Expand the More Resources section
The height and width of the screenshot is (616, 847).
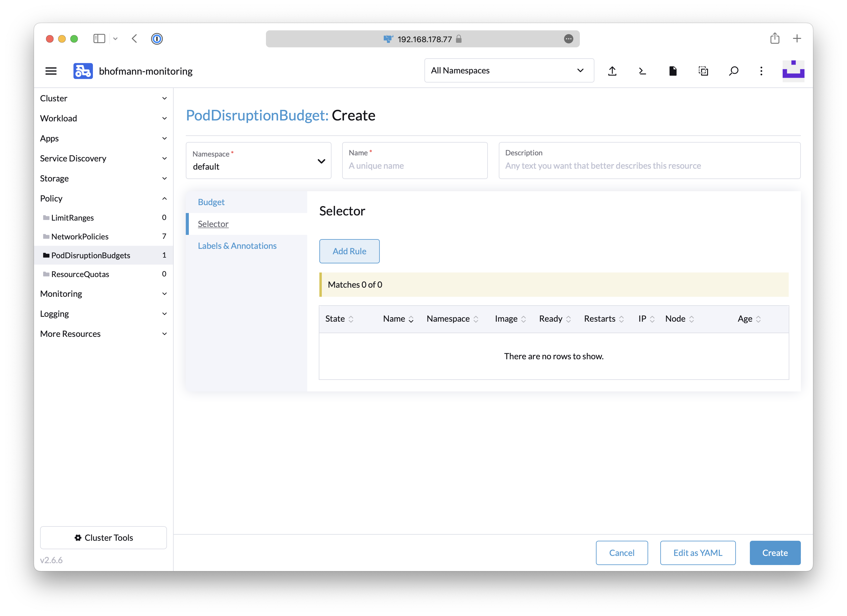[104, 334]
